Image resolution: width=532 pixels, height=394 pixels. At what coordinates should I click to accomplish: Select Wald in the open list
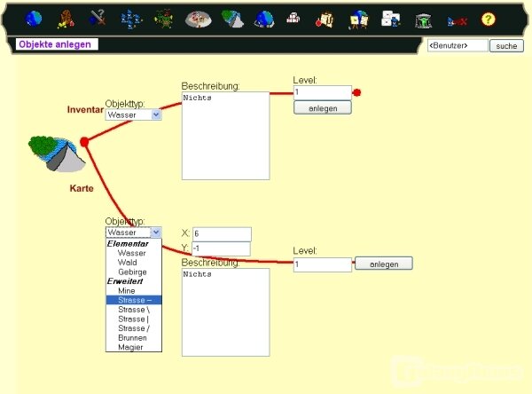pos(134,262)
